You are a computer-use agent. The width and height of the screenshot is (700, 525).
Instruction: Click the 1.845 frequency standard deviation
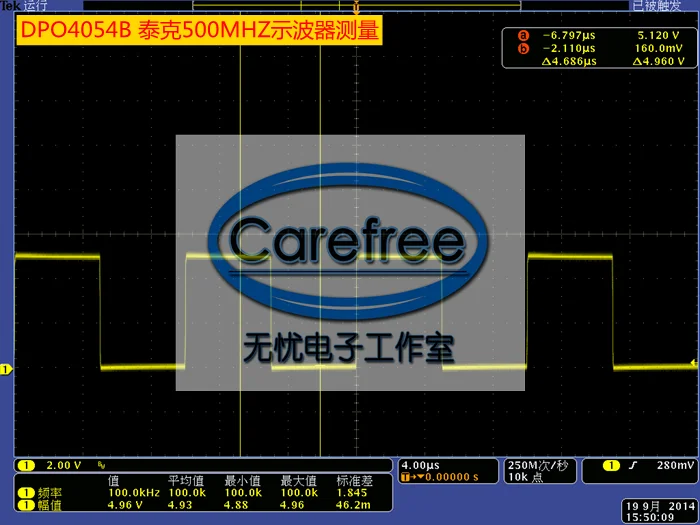click(x=351, y=493)
